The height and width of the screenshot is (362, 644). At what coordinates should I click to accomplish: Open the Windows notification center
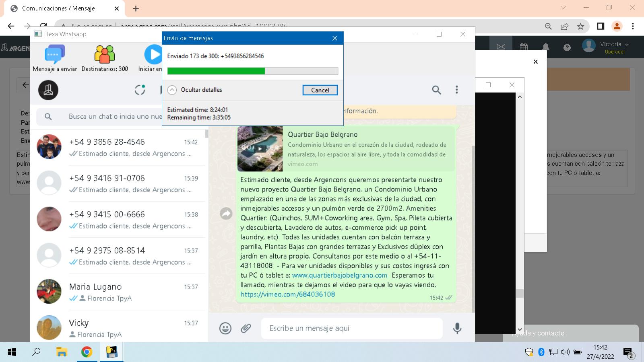pos(629,353)
